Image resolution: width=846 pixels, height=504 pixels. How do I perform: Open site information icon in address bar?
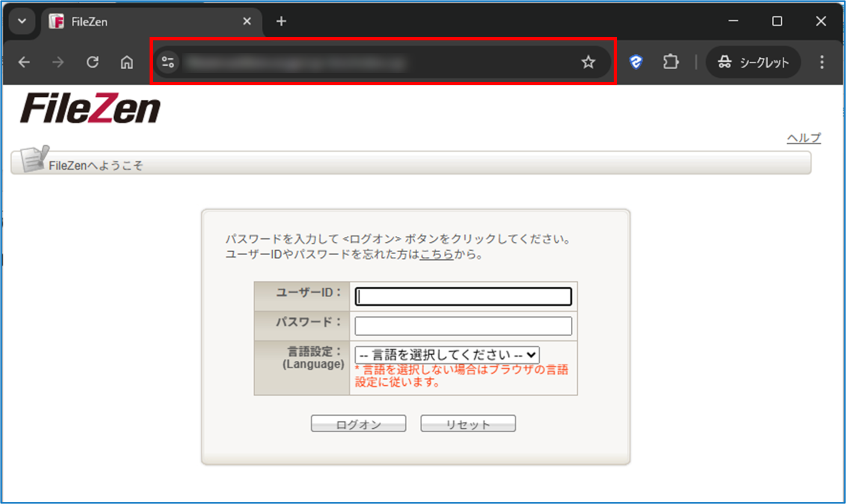point(168,62)
